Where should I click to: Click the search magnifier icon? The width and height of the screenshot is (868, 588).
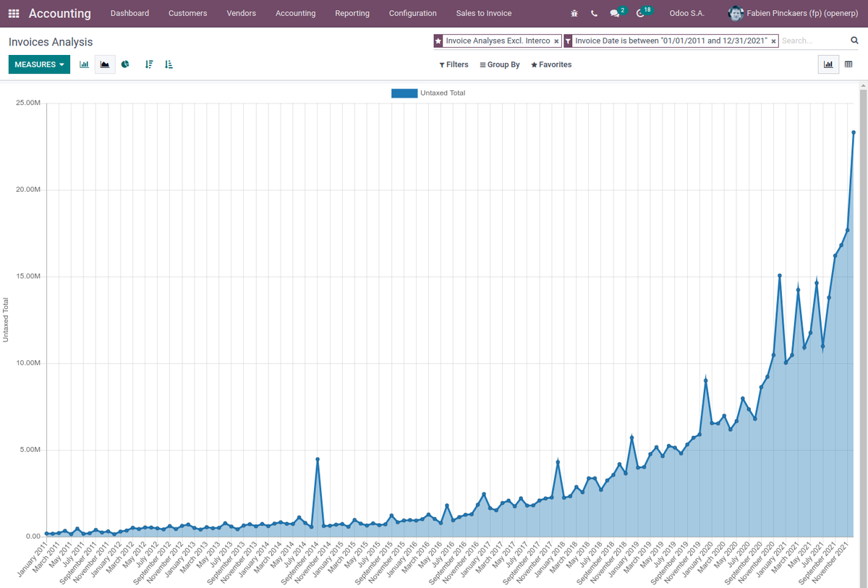pos(854,41)
